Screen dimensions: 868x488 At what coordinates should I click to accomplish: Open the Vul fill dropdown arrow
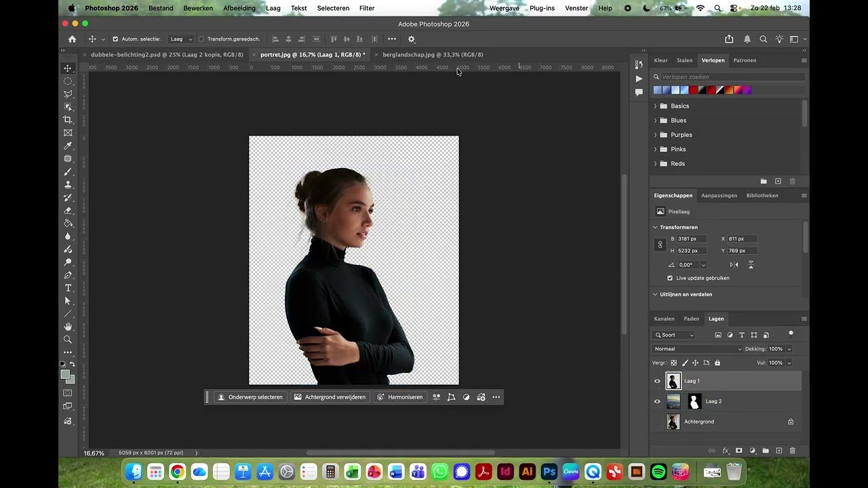point(789,363)
